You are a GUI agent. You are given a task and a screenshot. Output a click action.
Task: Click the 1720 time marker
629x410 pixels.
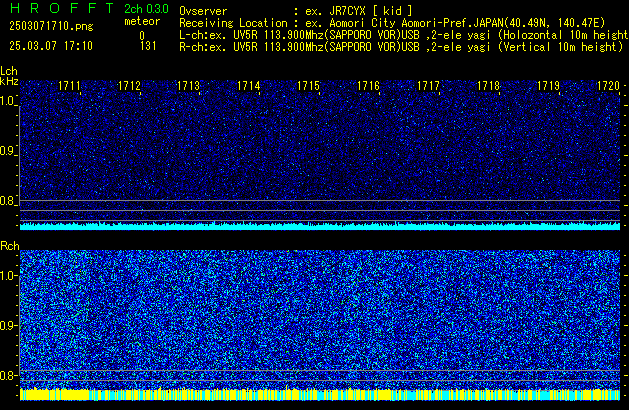[x=608, y=86]
